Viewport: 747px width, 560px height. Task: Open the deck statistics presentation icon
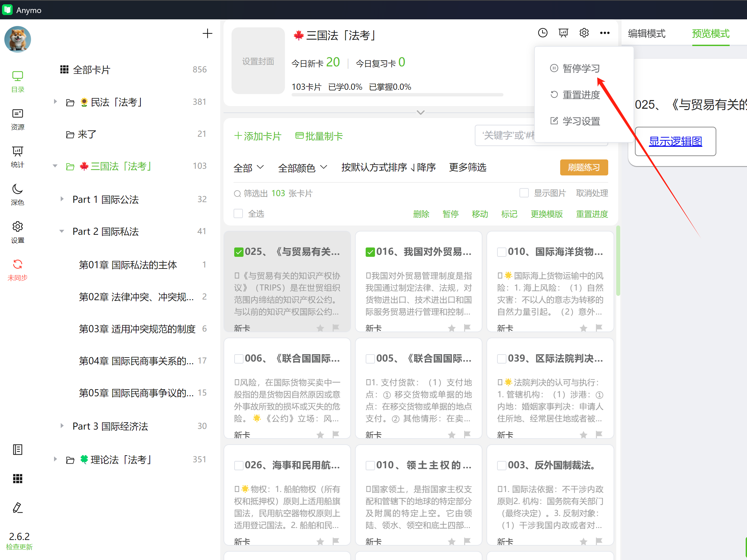(563, 33)
